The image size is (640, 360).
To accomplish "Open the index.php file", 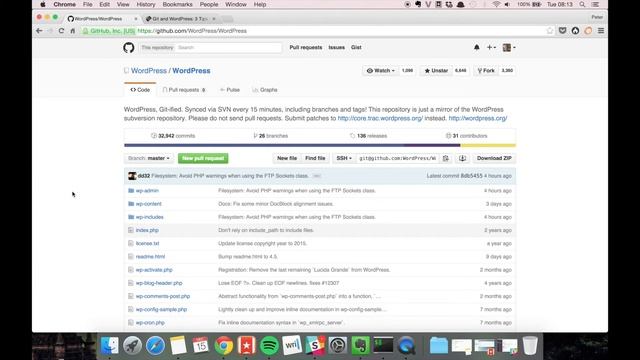I will (x=147, y=230).
